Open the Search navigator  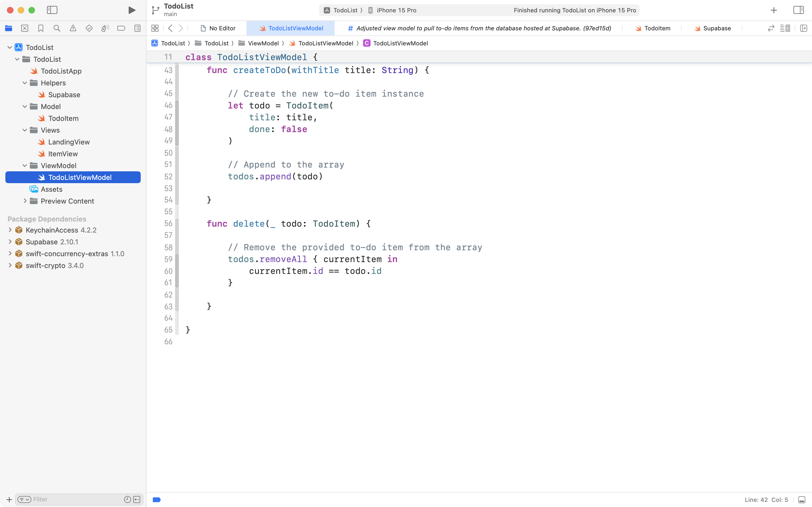(x=57, y=28)
